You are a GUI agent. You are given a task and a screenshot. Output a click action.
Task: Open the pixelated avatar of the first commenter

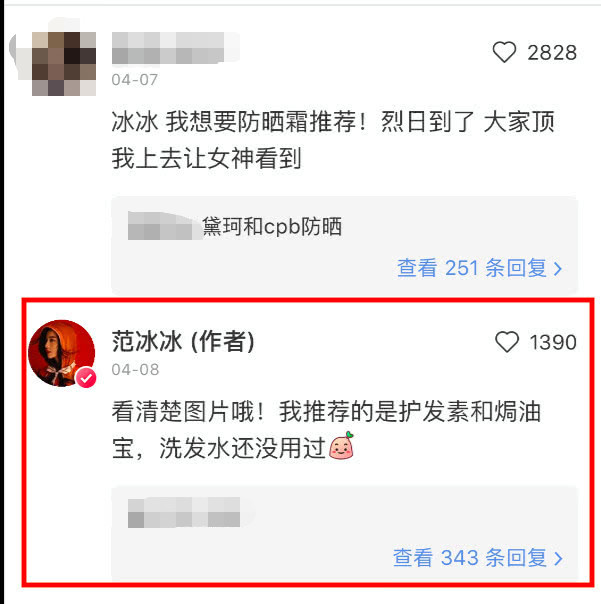click(x=64, y=64)
